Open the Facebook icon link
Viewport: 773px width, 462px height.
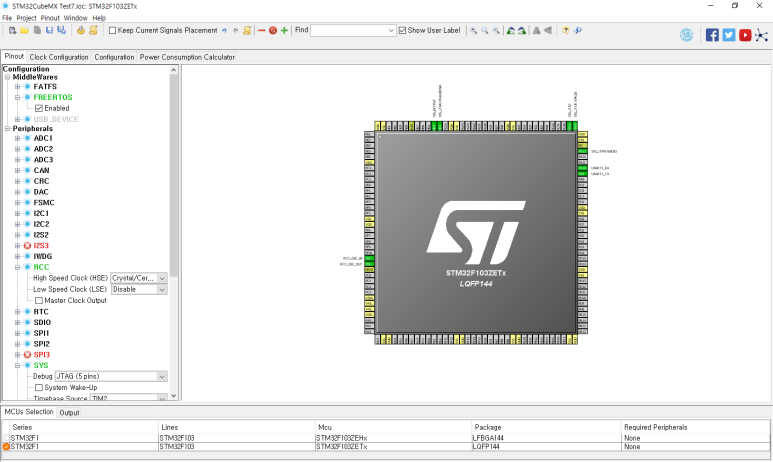[x=712, y=35]
